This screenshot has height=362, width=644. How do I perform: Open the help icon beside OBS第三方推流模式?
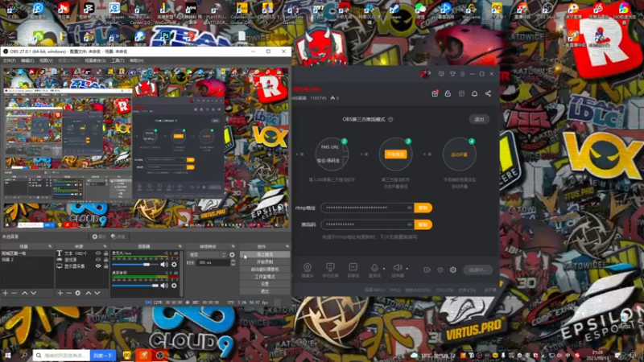(390, 119)
